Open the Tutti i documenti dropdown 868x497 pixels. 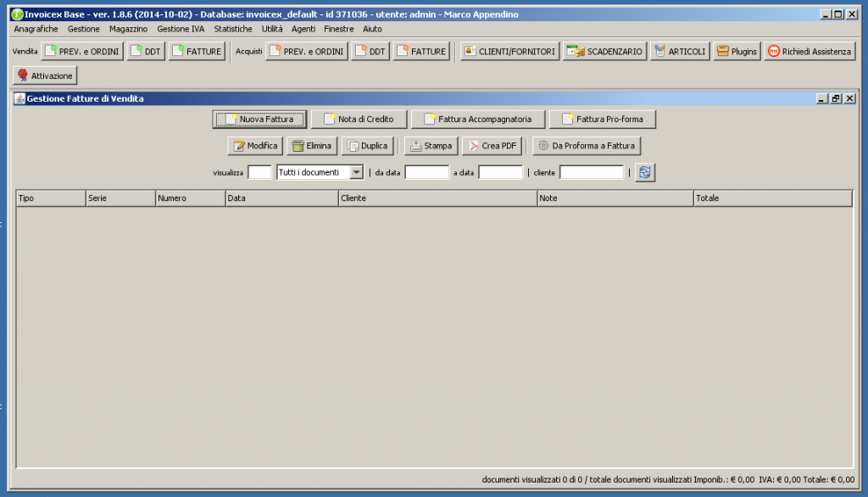point(320,172)
